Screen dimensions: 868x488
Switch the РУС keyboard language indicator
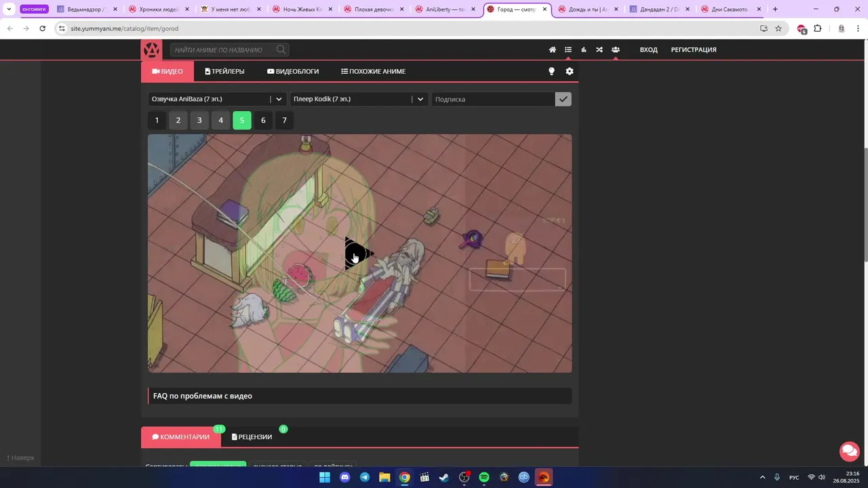tap(794, 477)
